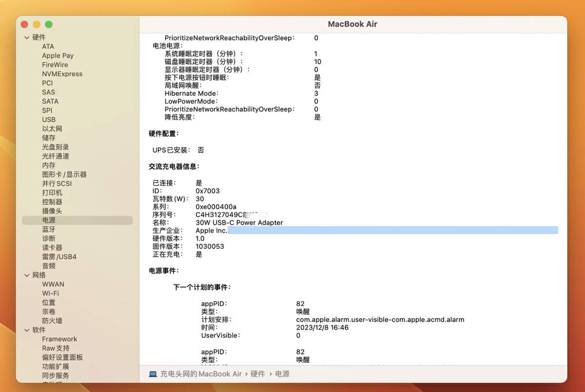585x392 pixels.
Task: Click the ID value 0x7003
Action: 208,191
